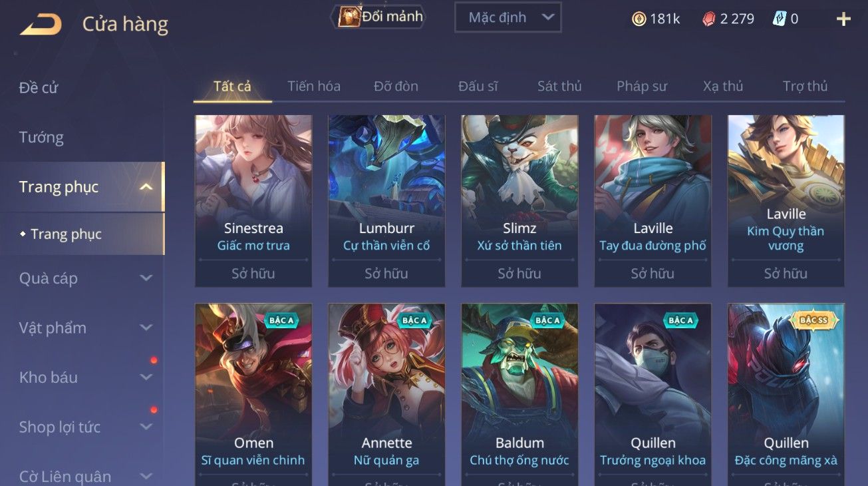Switch to the Pháp sư tab
This screenshot has height=486, width=868.
click(x=641, y=86)
